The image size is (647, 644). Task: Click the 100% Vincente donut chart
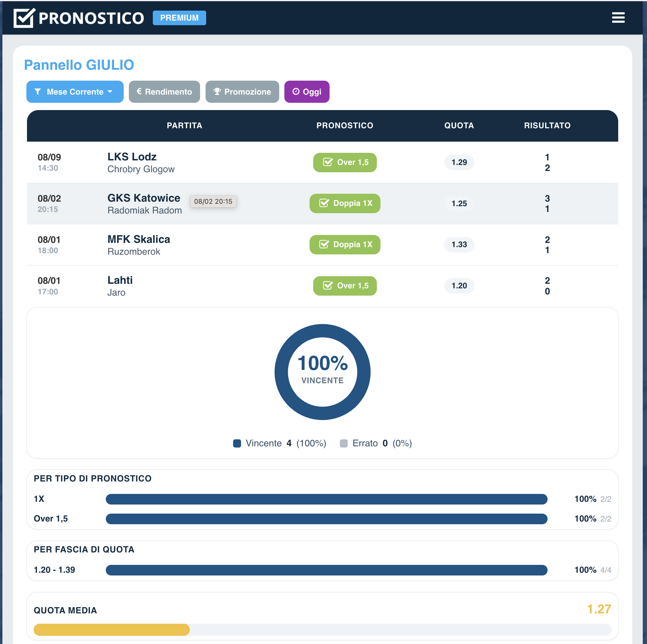(322, 372)
